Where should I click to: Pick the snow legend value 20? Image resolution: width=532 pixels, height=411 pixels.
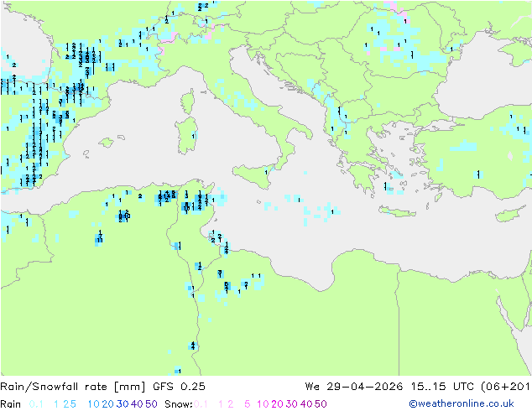point(277,404)
